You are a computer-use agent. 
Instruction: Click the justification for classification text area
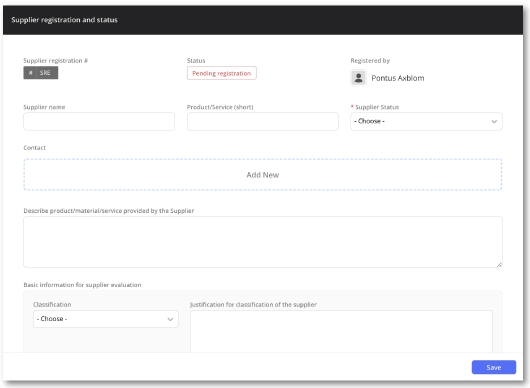click(x=341, y=332)
